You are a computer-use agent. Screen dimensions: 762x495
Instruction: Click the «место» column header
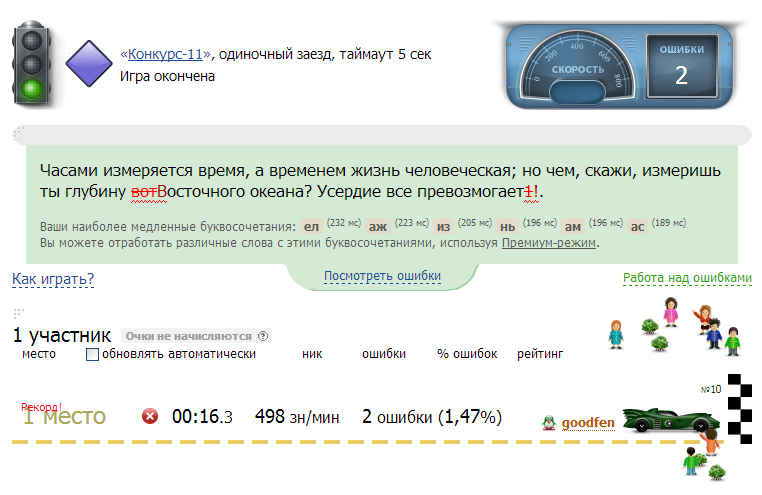(39, 354)
